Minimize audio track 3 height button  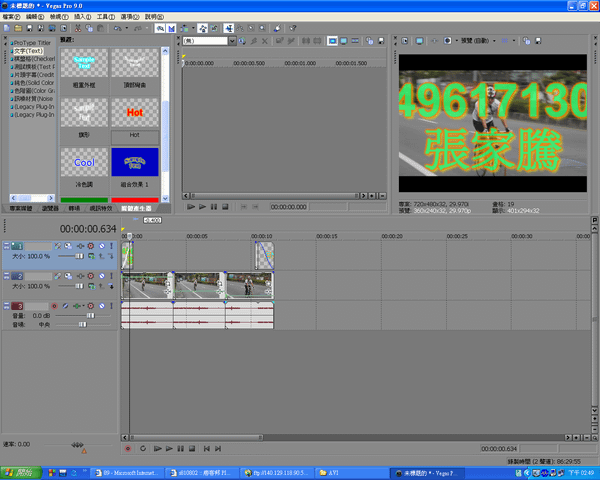coord(6,306)
